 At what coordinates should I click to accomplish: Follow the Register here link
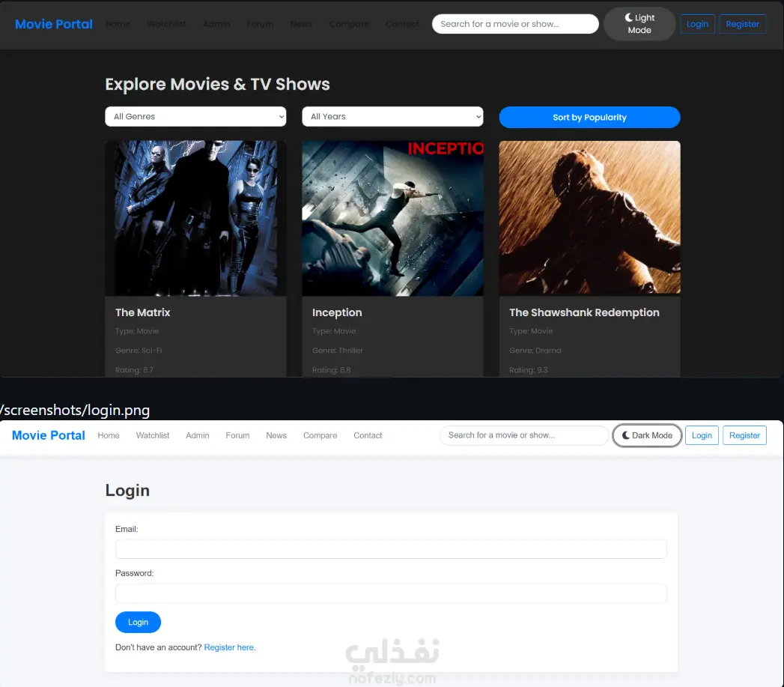coord(229,647)
